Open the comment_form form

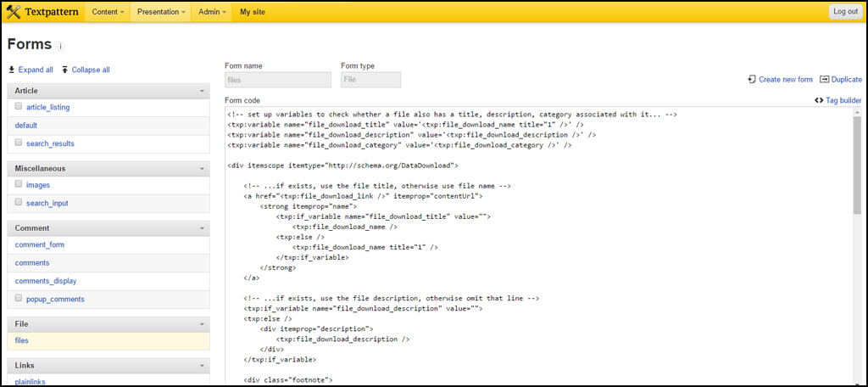40,244
